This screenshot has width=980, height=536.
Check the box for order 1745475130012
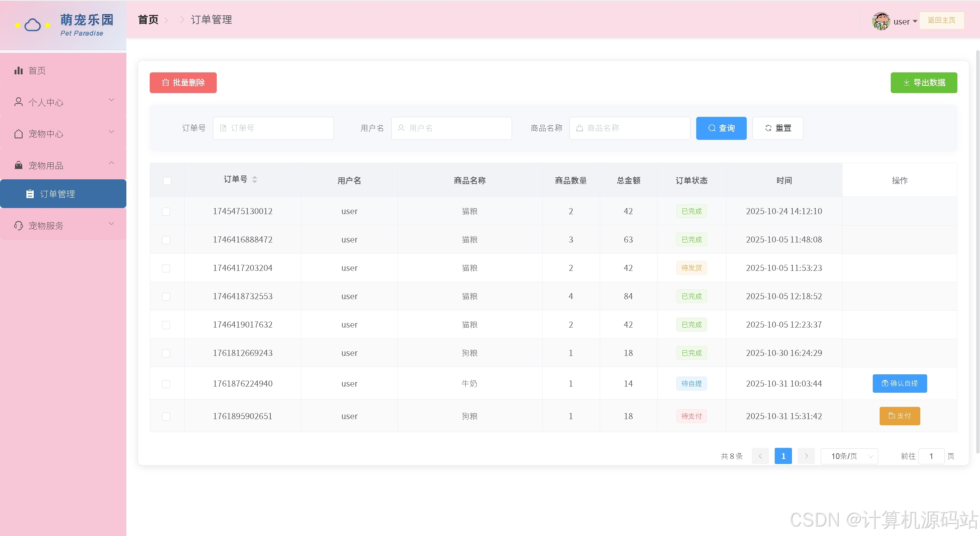[x=166, y=211]
